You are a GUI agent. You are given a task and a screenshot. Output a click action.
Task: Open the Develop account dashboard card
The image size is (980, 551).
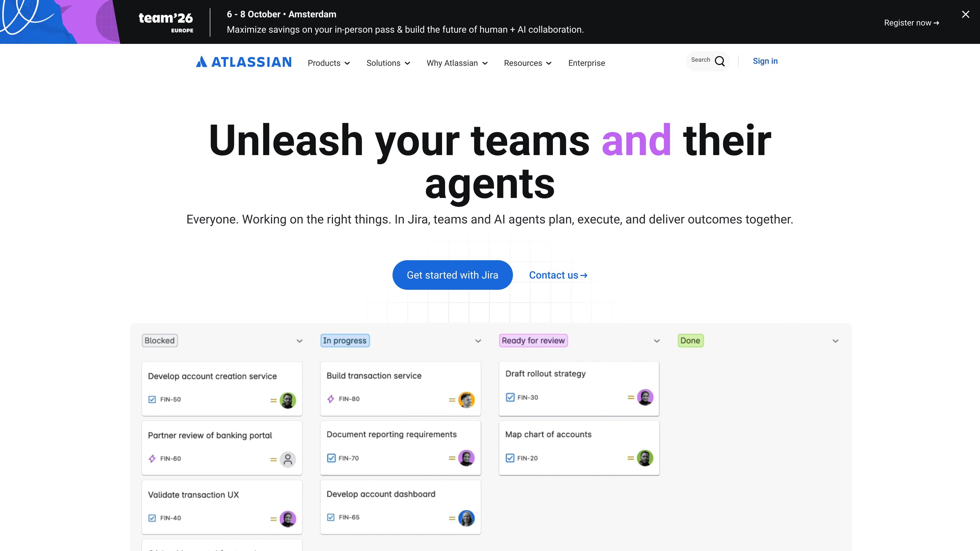(401, 507)
